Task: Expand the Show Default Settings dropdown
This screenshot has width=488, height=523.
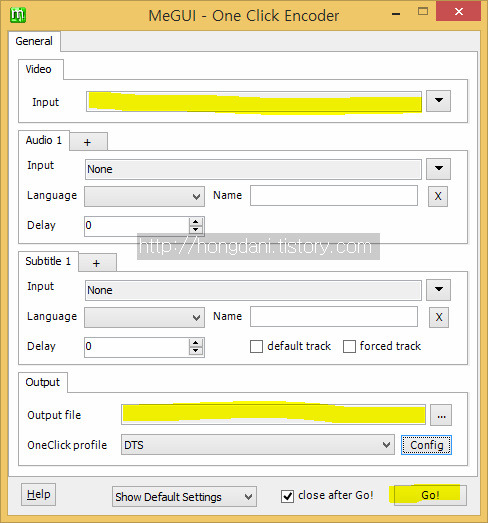Action: point(184,497)
